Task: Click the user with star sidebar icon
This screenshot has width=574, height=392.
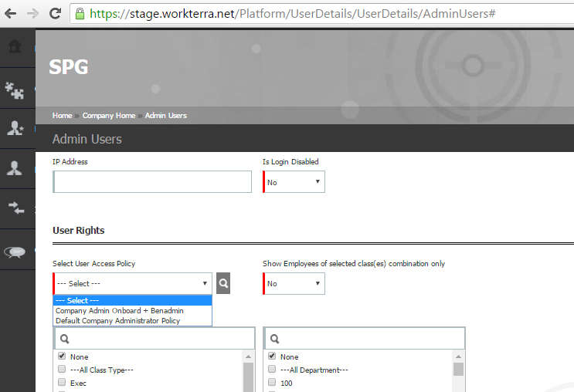Action: [15, 129]
